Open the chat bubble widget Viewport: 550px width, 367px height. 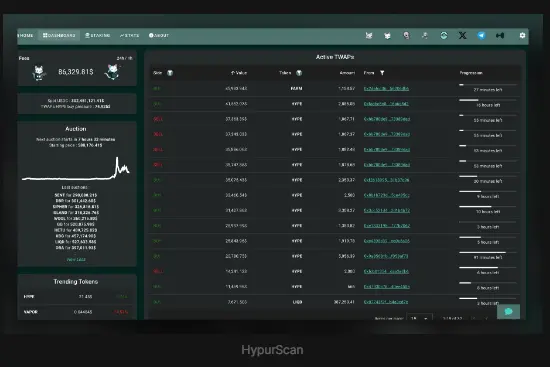click(509, 312)
